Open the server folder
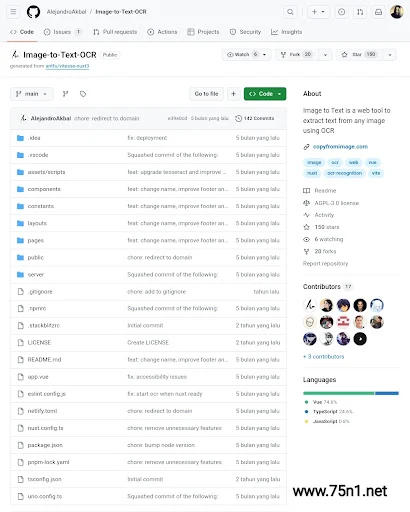410x512 pixels. 36,275
